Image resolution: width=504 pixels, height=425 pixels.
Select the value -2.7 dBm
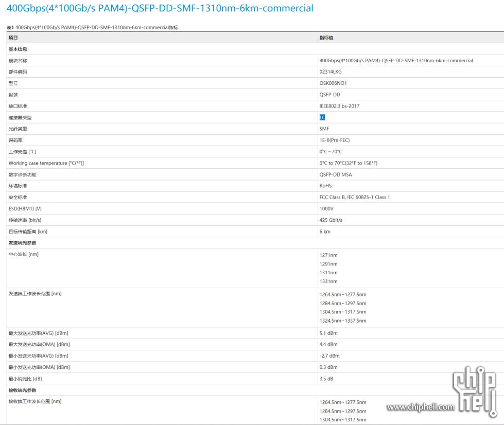329,356
